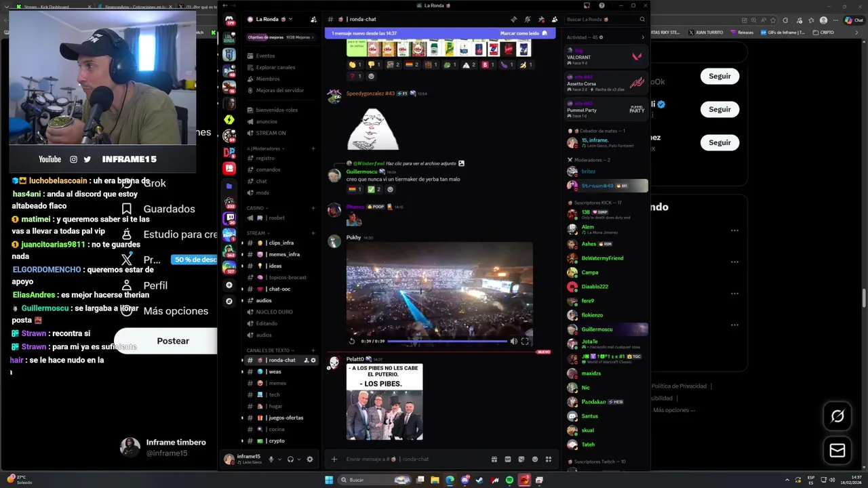The image size is (868, 488).
Task: Open Spotify in taskbar
Action: (509, 480)
